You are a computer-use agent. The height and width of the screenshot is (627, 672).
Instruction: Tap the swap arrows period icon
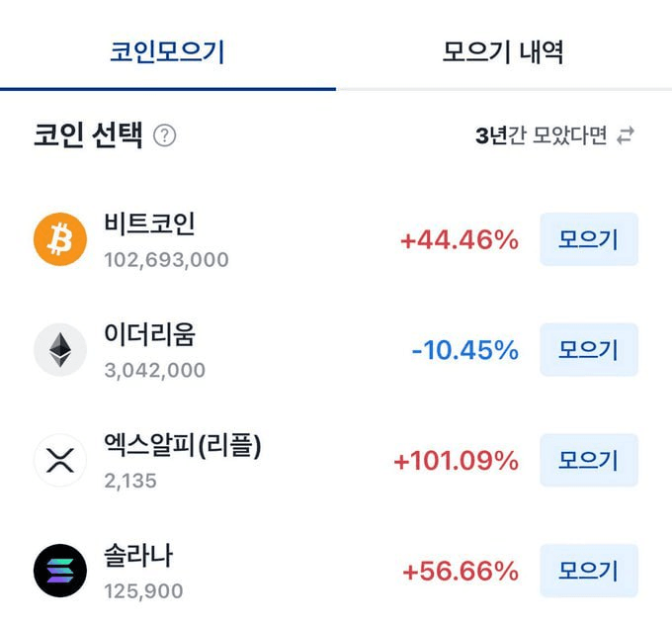(625, 135)
